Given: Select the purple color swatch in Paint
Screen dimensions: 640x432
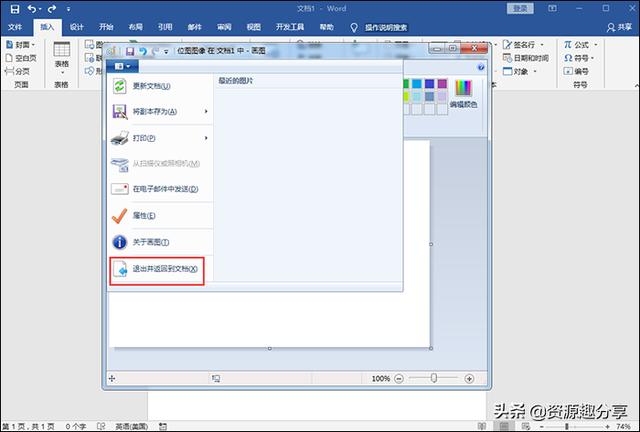Looking at the screenshot, I should point(442,84).
